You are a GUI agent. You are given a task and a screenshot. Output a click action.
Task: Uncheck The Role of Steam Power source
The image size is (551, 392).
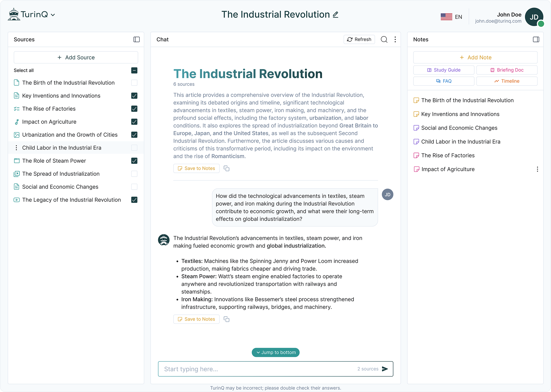134,161
